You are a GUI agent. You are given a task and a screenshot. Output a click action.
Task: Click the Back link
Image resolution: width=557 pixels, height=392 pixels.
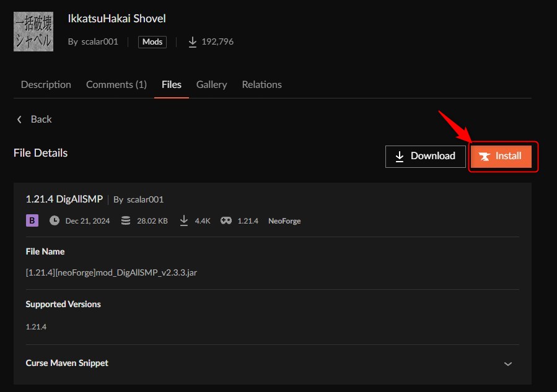coord(41,120)
